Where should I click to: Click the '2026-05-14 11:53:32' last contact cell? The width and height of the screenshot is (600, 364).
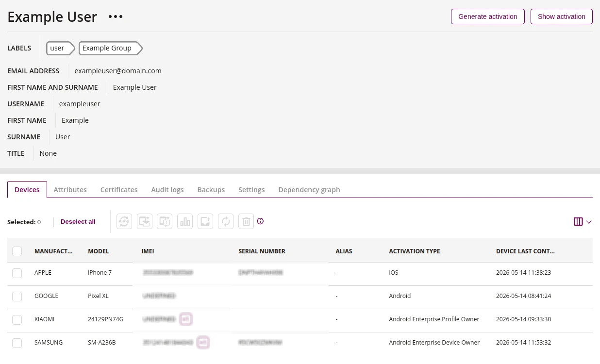(x=523, y=343)
